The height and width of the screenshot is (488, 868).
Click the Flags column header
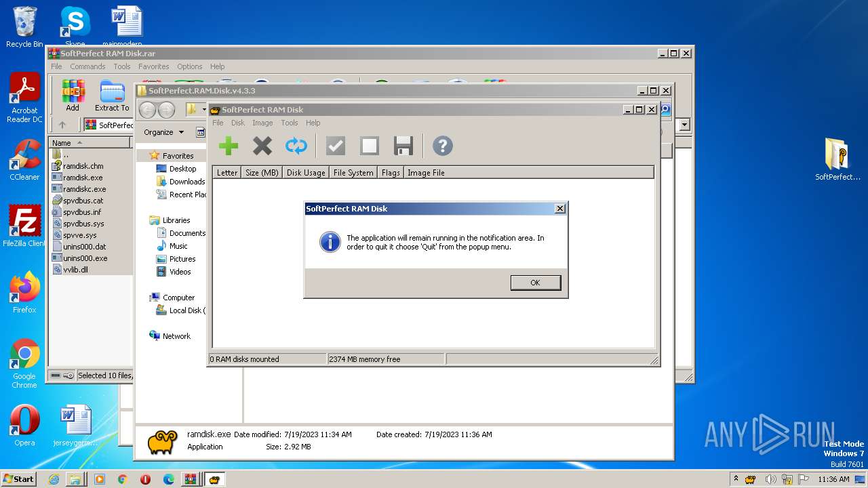point(391,173)
